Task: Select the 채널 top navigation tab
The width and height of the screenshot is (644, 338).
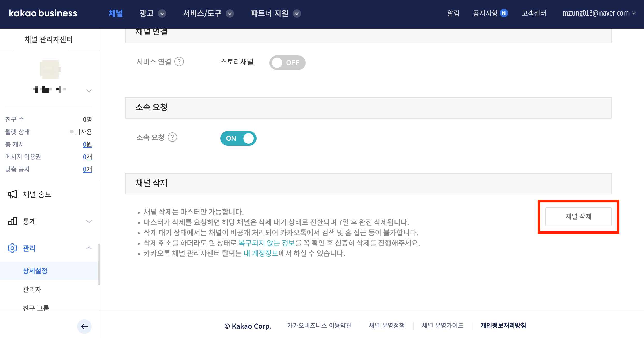Action: (x=115, y=13)
